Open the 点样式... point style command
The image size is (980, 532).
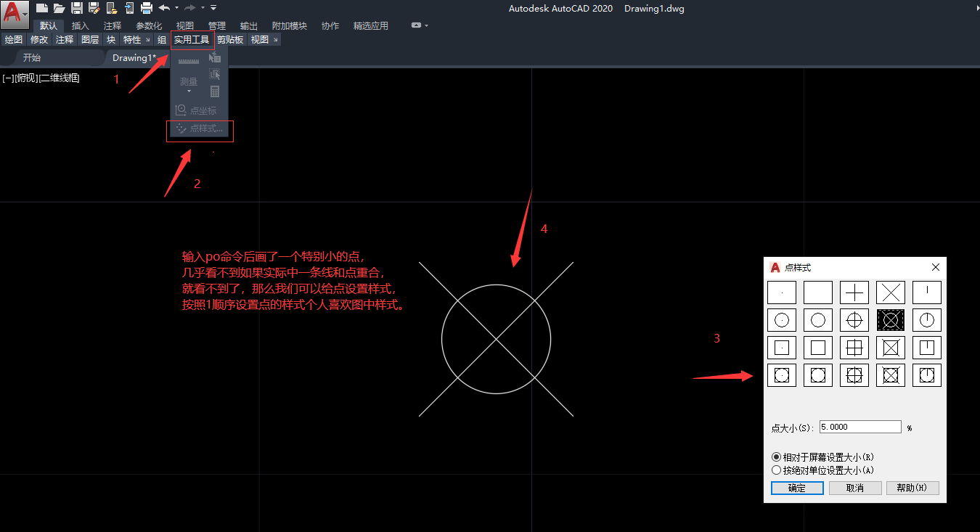pos(200,128)
